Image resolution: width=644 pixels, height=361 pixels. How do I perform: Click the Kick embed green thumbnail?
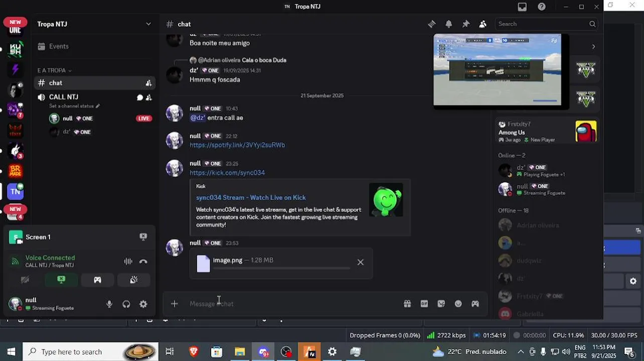tap(386, 200)
